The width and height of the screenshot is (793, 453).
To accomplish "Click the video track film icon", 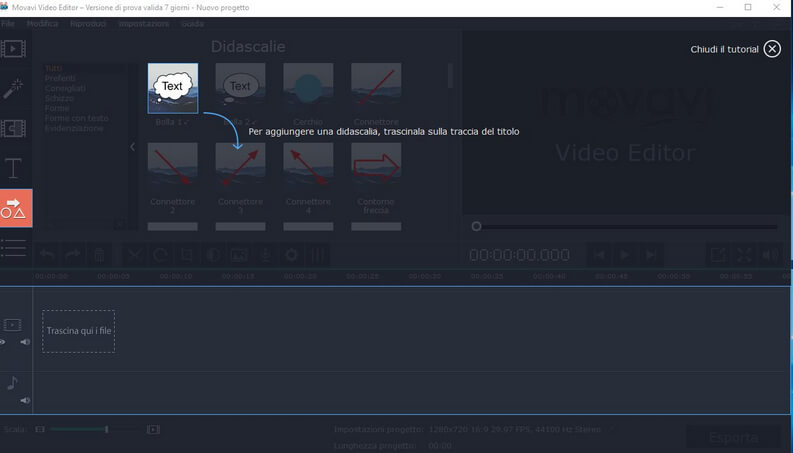I will pyautogui.click(x=13, y=325).
